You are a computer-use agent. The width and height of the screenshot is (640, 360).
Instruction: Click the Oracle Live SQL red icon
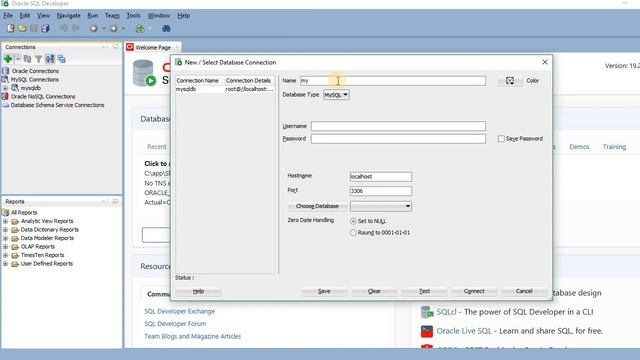[427, 331]
